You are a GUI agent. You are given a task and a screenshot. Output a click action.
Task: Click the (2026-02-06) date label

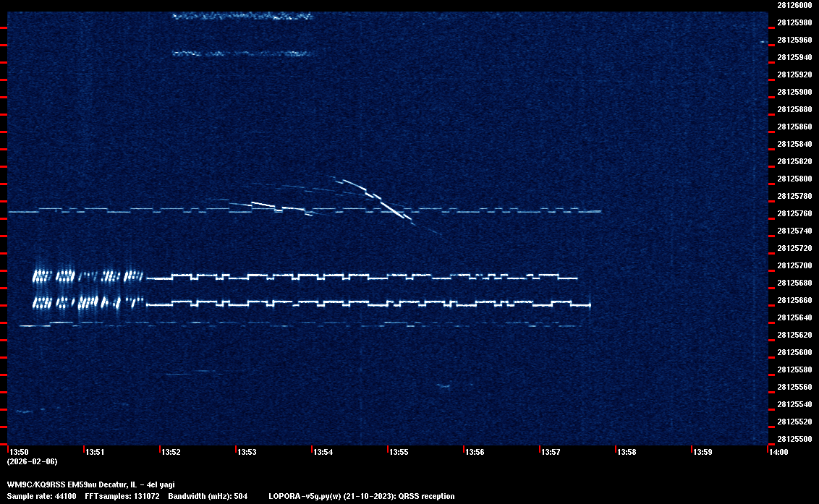(32, 461)
